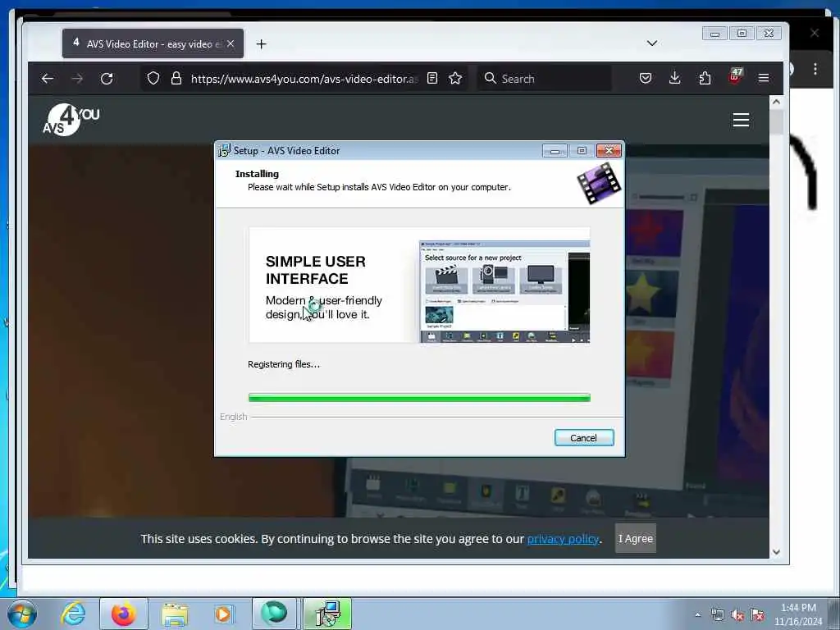Click the setup dialog title icon
The width and height of the screenshot is (840, 630).
(224, 151)
